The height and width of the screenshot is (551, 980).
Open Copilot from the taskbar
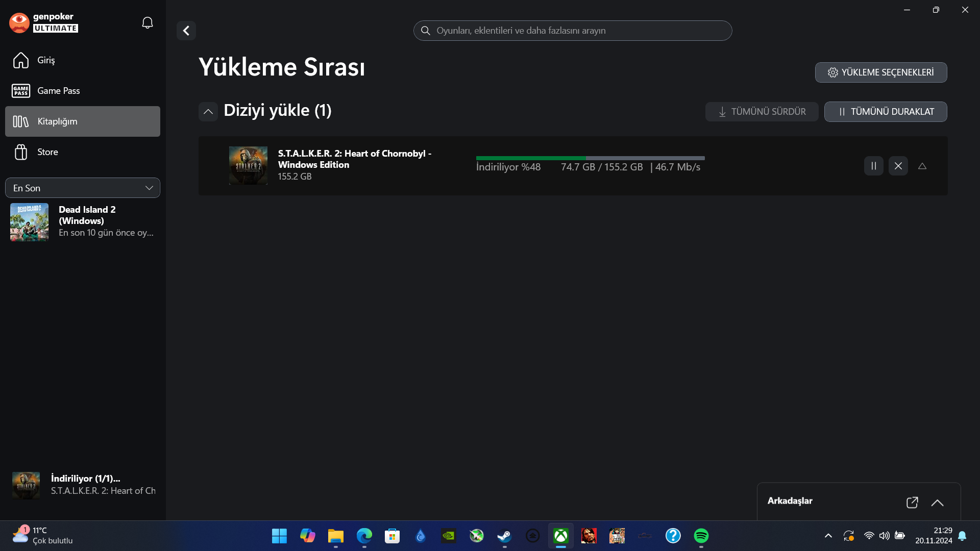pyautogui.click(x=307, y=536)
